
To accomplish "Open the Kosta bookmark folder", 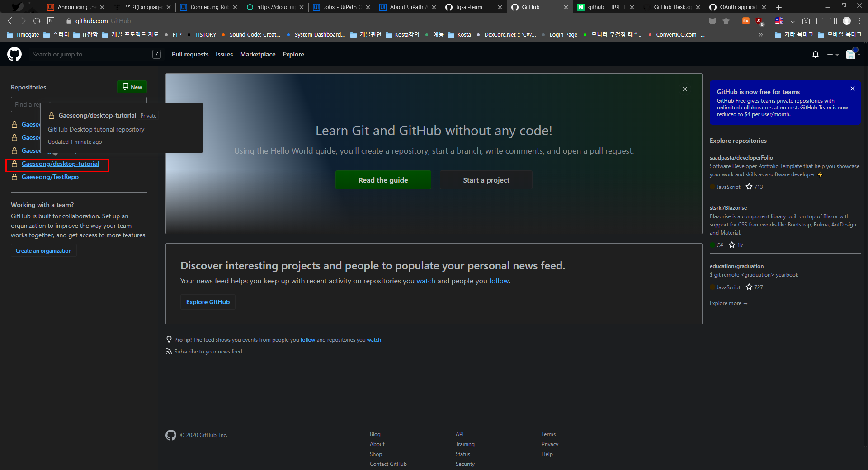I will click(459, 35).
